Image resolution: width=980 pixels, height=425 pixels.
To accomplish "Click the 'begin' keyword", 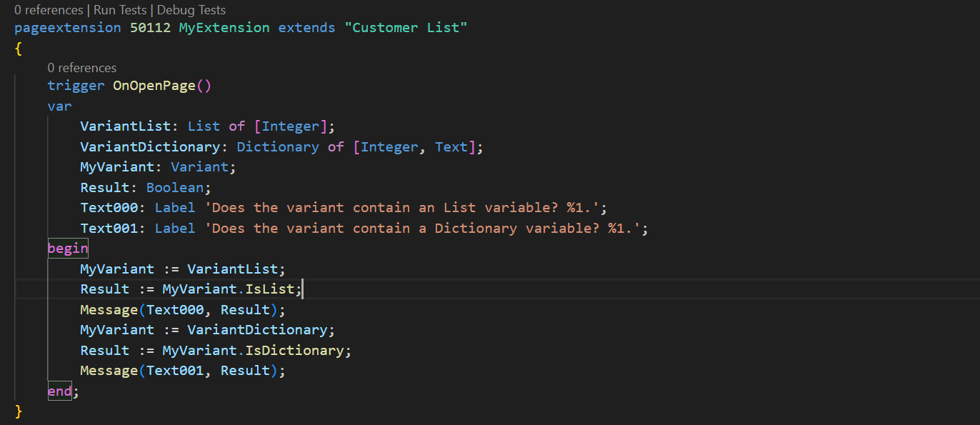I will [x=68, y=249].
